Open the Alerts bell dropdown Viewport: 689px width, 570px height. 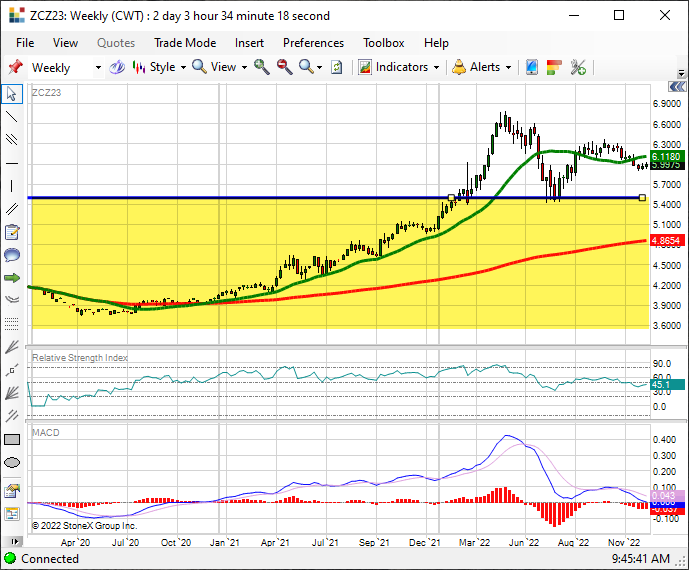coord(482,67)
